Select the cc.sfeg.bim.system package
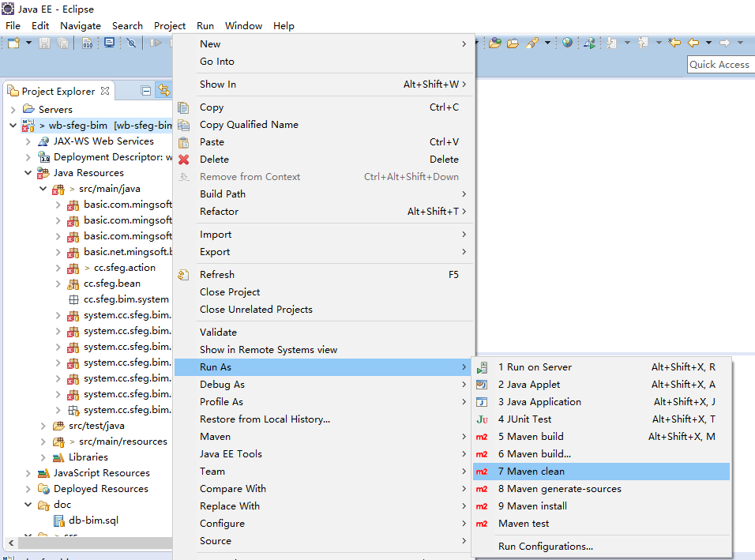Screen dimensions: 755x560 [x=126, y=299]
